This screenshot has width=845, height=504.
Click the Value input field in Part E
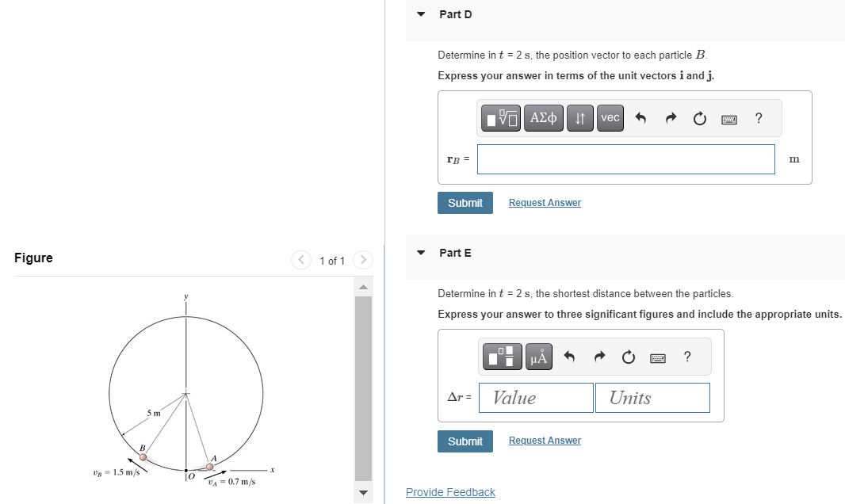coord(535,397)
